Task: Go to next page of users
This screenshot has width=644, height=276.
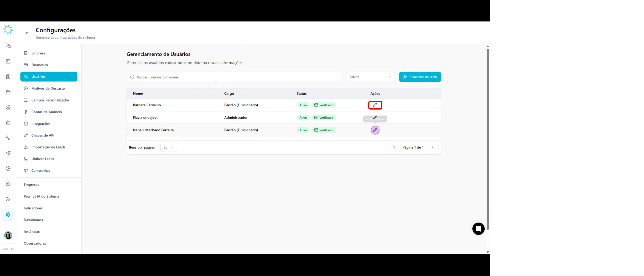Action: [x=432, y=147]
